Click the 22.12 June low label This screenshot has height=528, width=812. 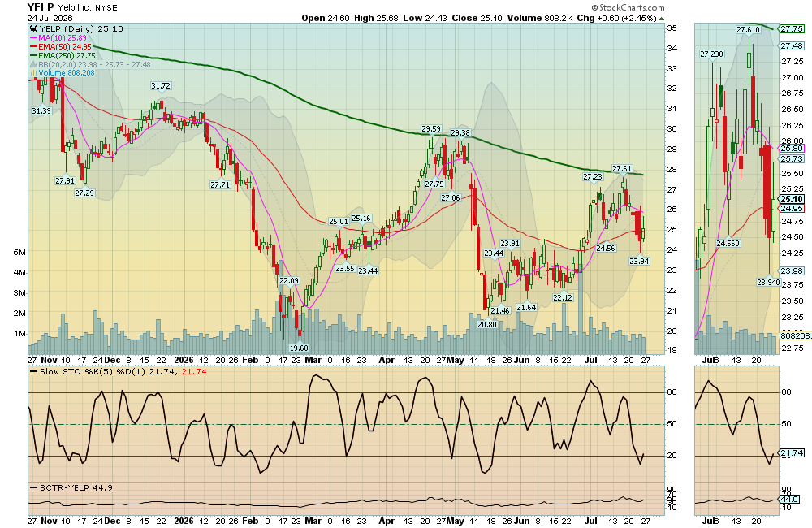(x=563, y=297)
